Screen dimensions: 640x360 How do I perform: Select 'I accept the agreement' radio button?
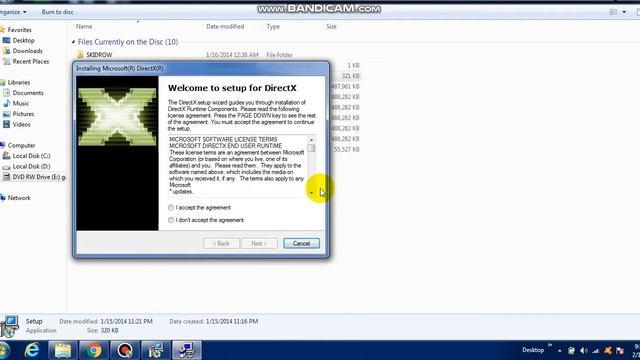[x=171, y=208]
